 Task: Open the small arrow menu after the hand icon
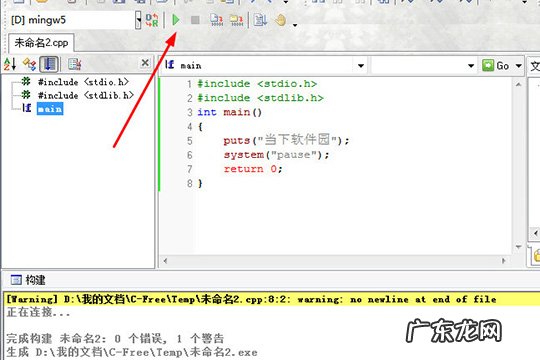pos(295,25)
